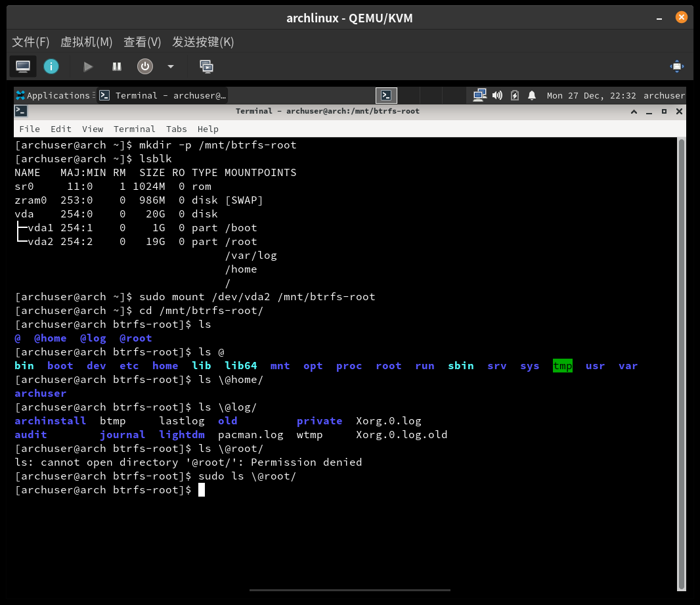Shut down the virtual machine
This screenshot has width=700, height=605.
tap(144, 66)
